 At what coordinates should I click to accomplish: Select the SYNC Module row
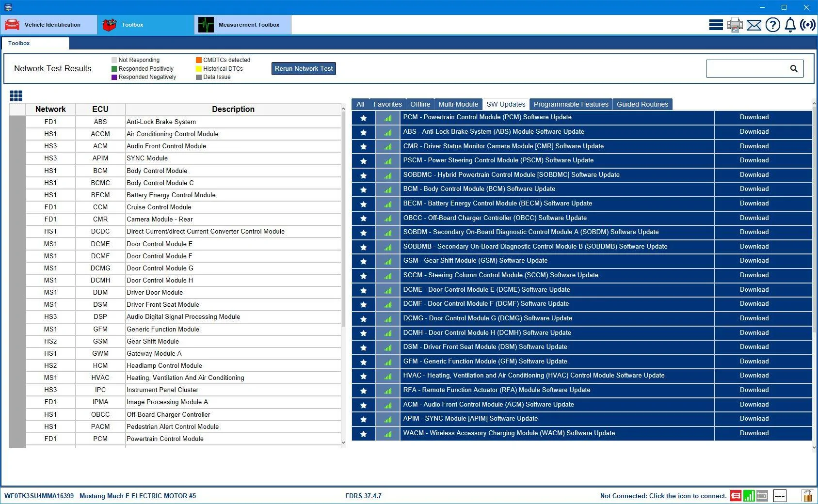pos(175,158)
